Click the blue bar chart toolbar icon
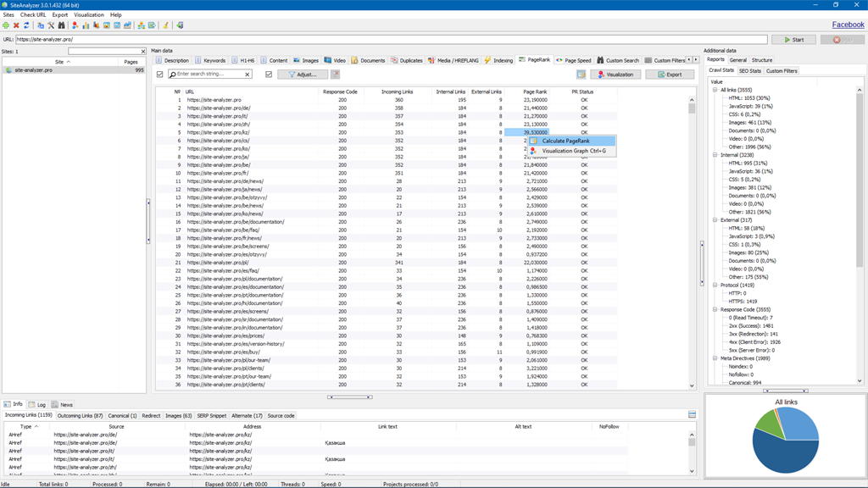 click(x=86, y=25)
